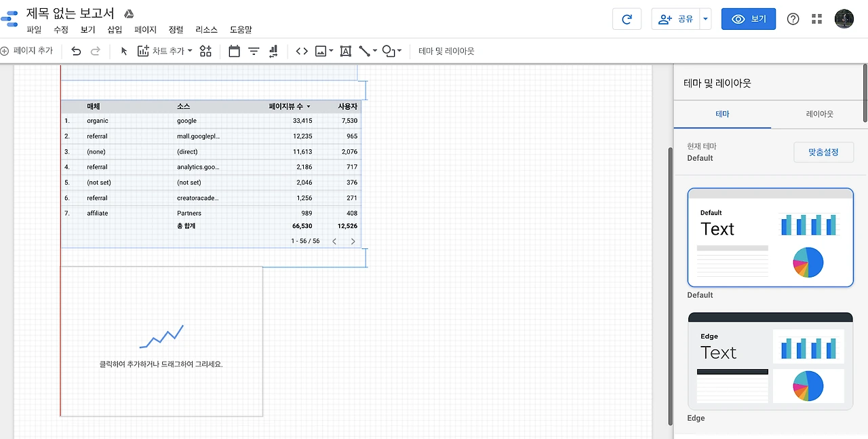The image size is (868, 439).
Task: Go to next table page arrow
Action: [x=353, y=241]
